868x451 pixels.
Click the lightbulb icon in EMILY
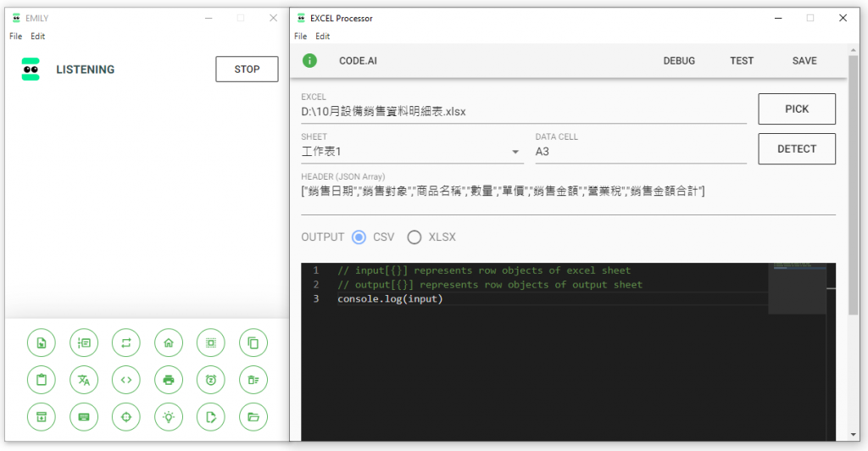click(x=169, y=417)
